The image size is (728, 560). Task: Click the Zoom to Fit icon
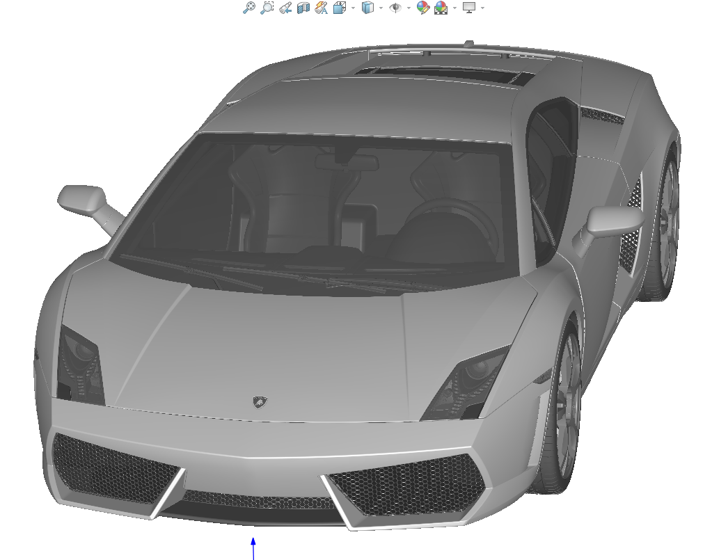point(249,8)
